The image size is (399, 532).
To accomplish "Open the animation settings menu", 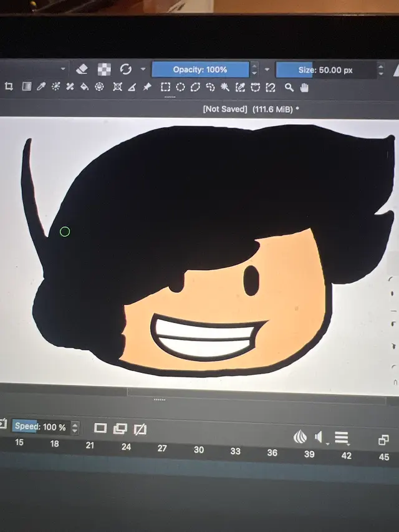I will click(342, 438).
